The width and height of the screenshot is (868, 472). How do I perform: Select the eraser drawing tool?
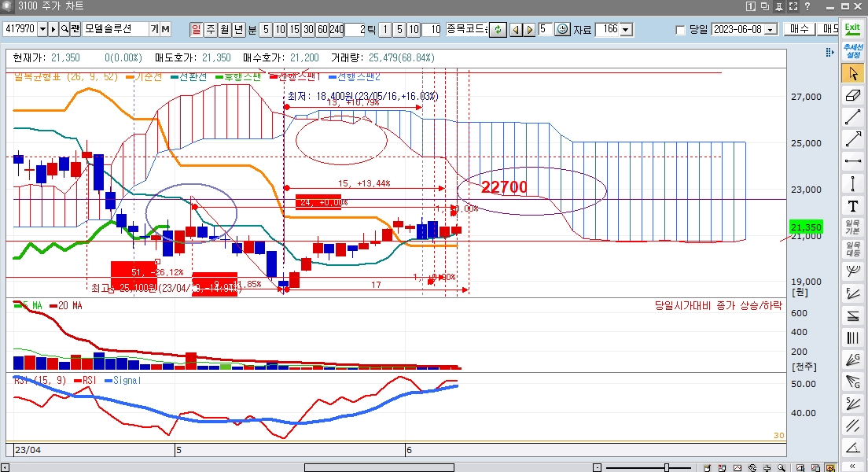pos(852,95)
